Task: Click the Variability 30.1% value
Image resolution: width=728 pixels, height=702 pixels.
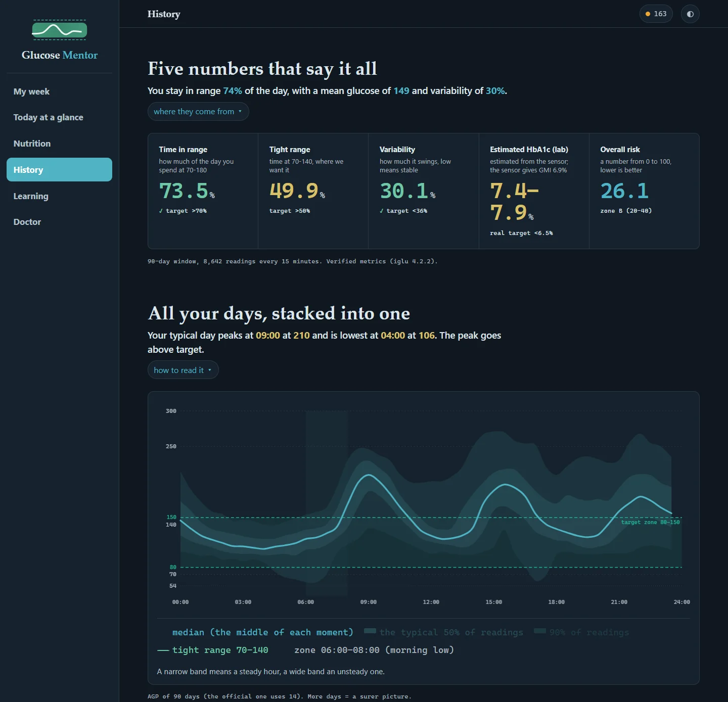Action: [407, 191]
